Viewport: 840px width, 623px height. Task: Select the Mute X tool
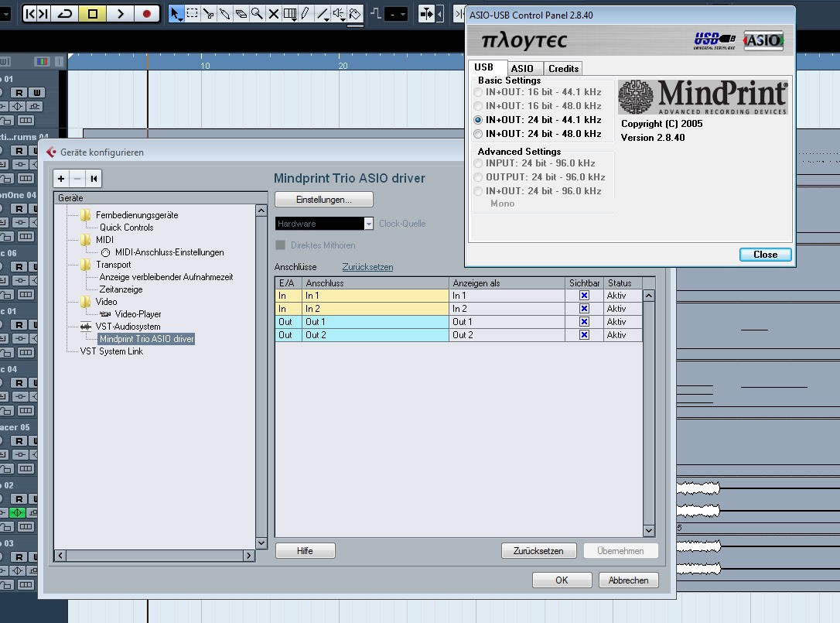coord(273,14)
